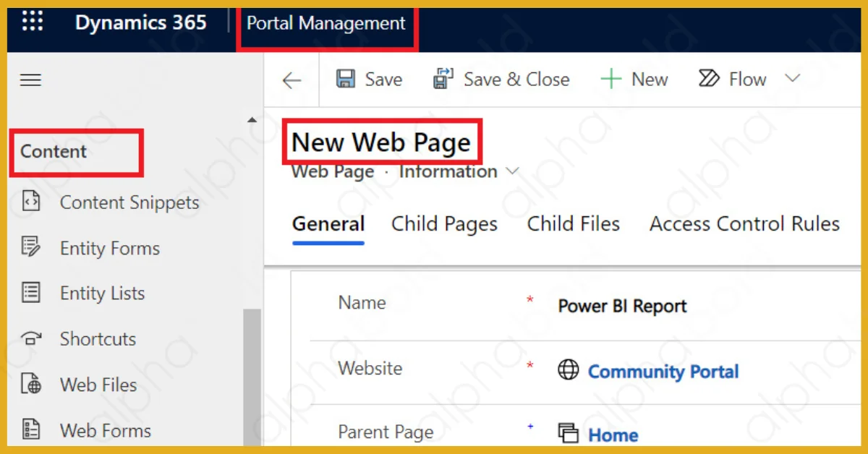This screenshot has width=868, height=454.
Task: Open the Child Pages tab
Action: pos(444,224)
